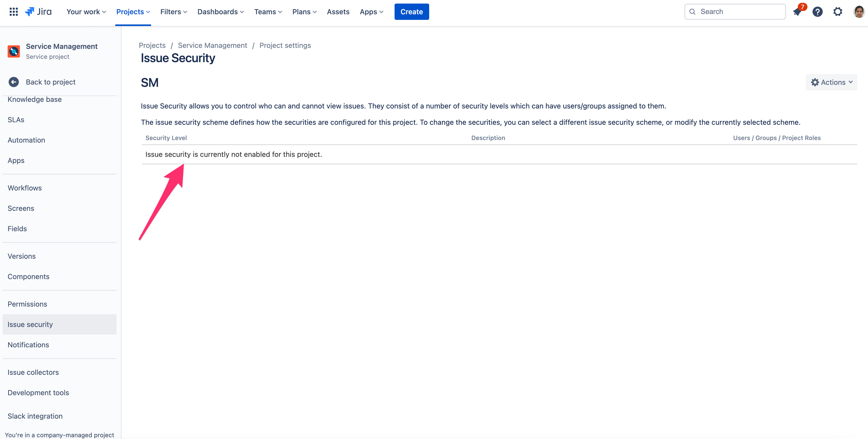Open the settings gear in top bar
The width and height of the screenshot is (868, 439).
click(838, 12)
